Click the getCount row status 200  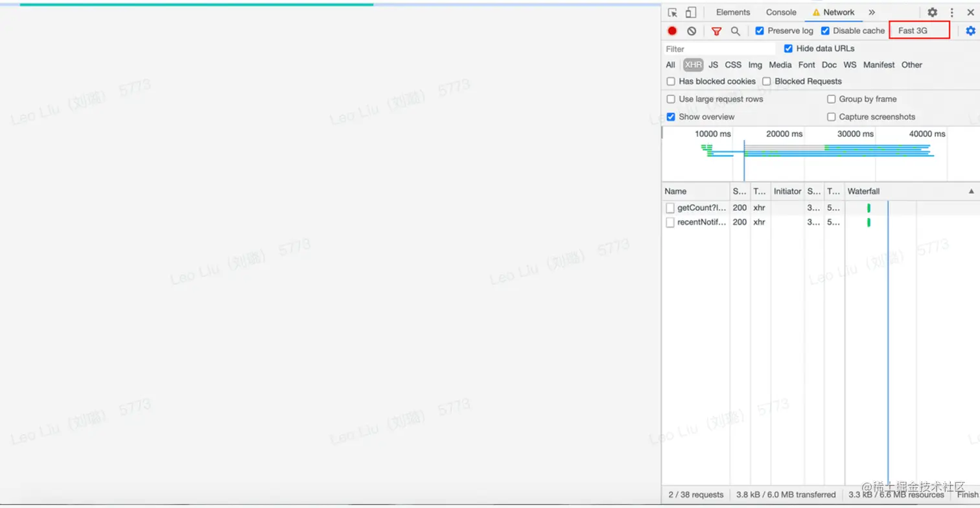point(740,208)
